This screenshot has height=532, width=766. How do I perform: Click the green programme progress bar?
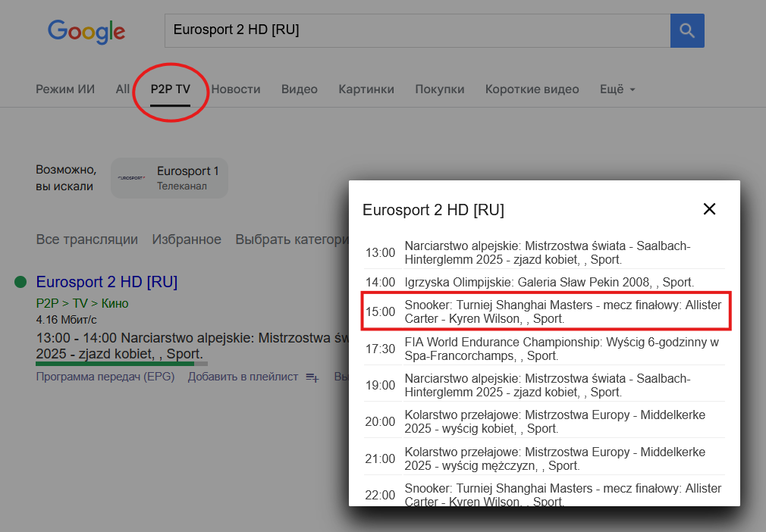tap(121, 364)
